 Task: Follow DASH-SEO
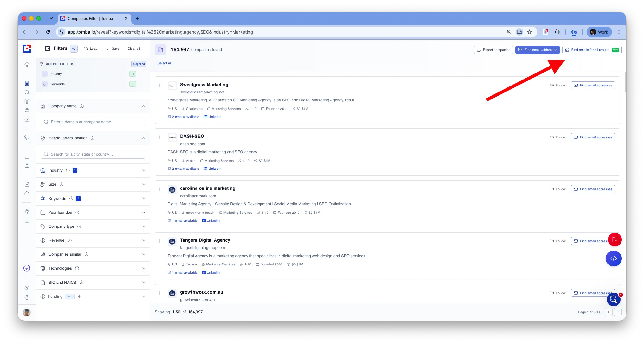pos(557,137)
